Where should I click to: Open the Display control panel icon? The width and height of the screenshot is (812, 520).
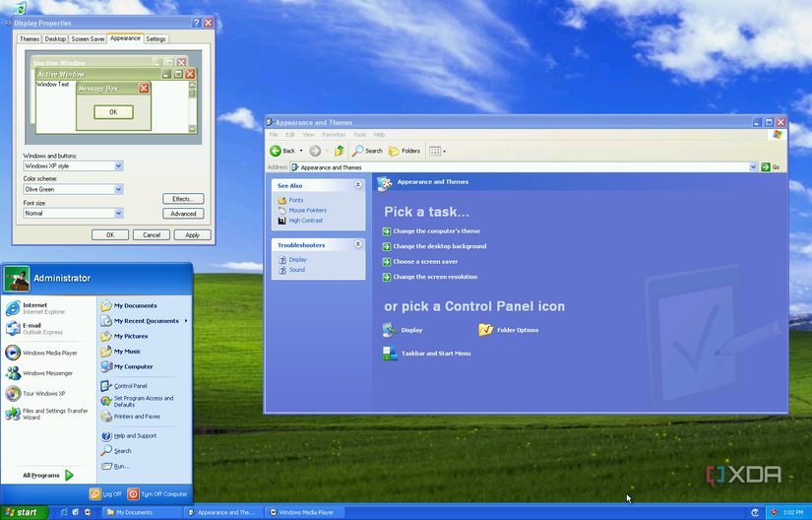tap(391, 330)
